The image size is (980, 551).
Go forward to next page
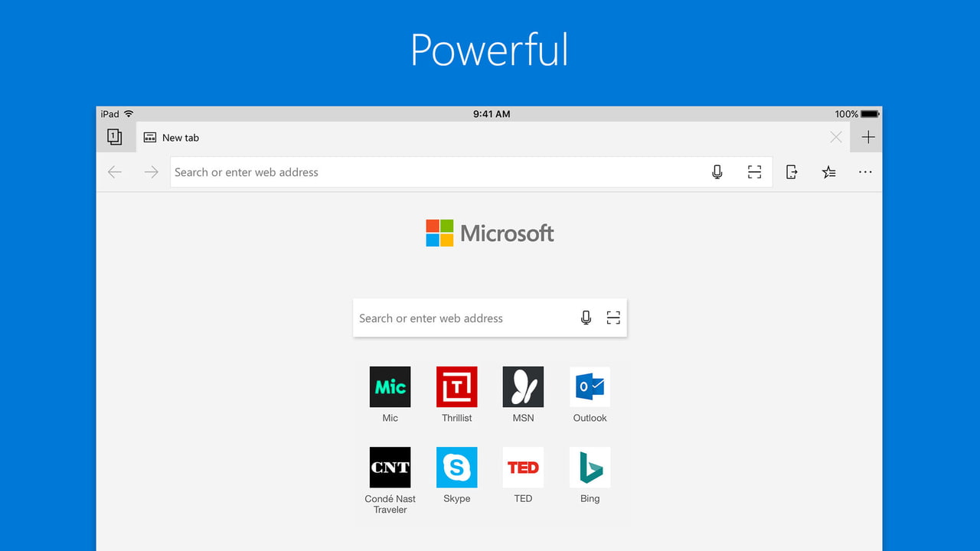pos(152,172)
